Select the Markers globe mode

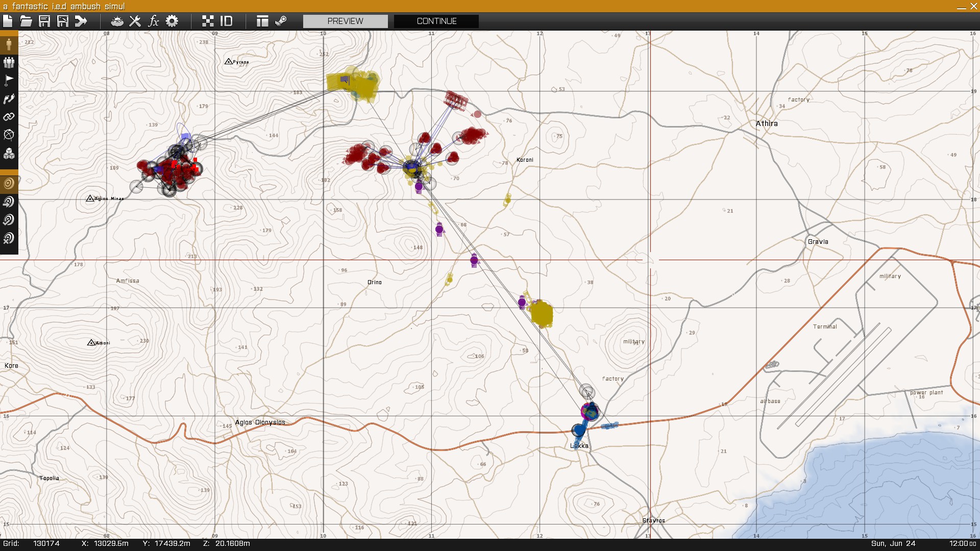click(9, 135)
